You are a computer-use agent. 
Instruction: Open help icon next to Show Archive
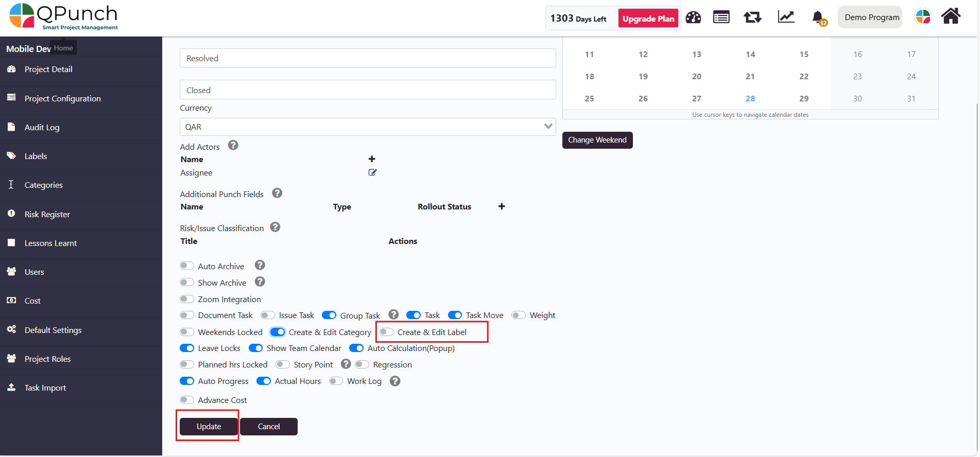[x=260, y=282]
